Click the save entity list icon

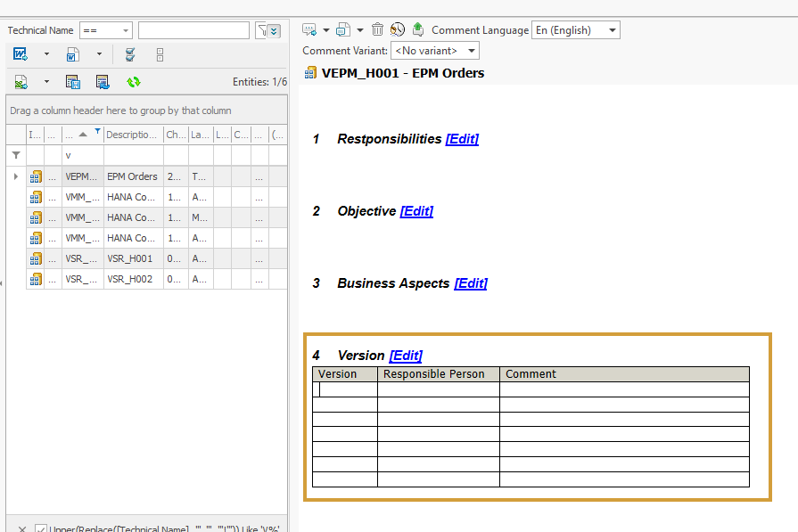(72, 81)
